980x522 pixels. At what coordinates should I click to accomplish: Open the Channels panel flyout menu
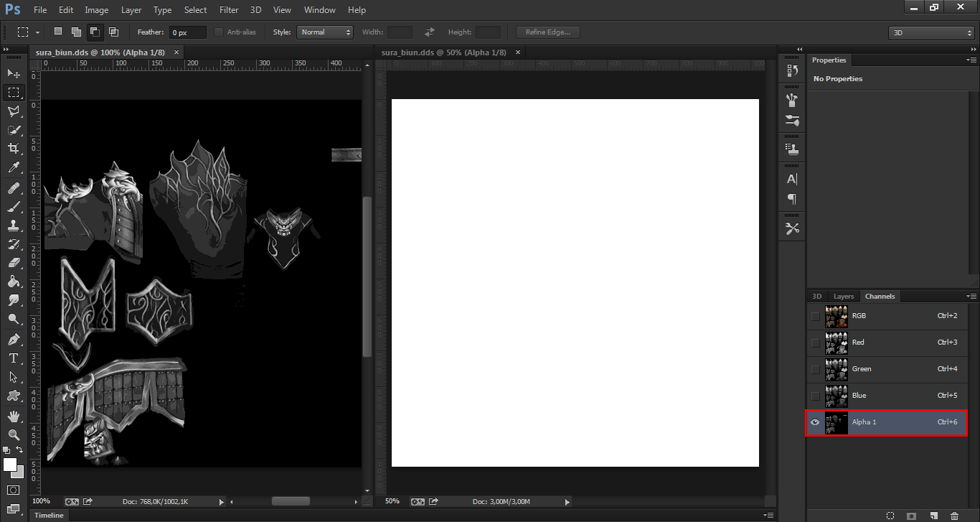click(x=971, y=297)
